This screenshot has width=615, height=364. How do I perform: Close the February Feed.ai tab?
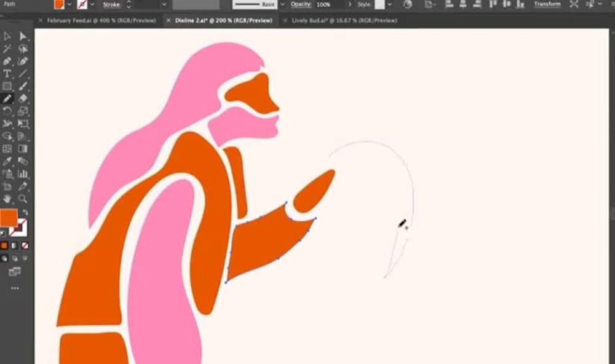point(40,20)
